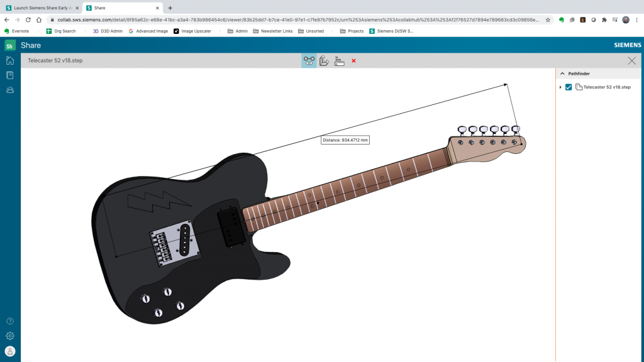Click the SIEMENS logo in header
The image size is (644, 362).
pyautogui.click(x=627, y=45)
